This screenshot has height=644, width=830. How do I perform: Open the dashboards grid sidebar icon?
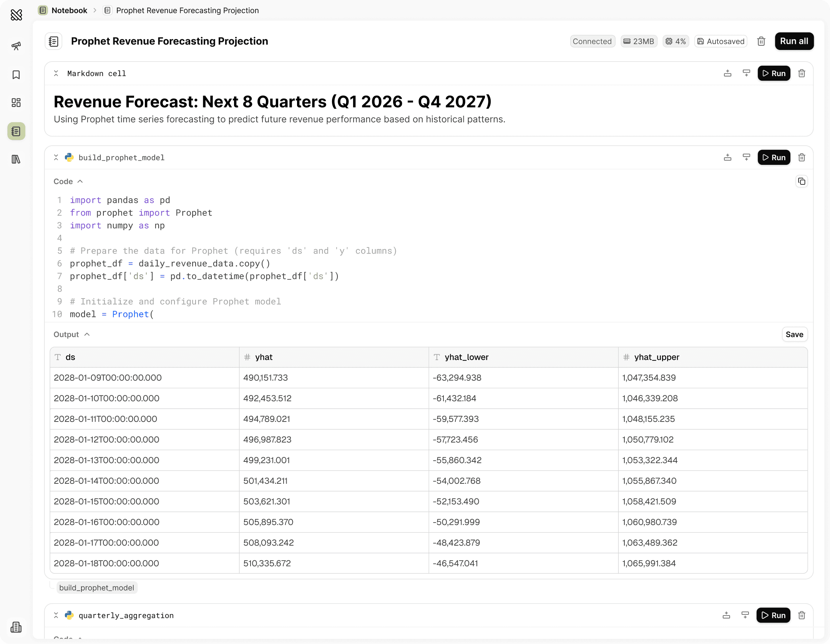(x=16, y=103)
